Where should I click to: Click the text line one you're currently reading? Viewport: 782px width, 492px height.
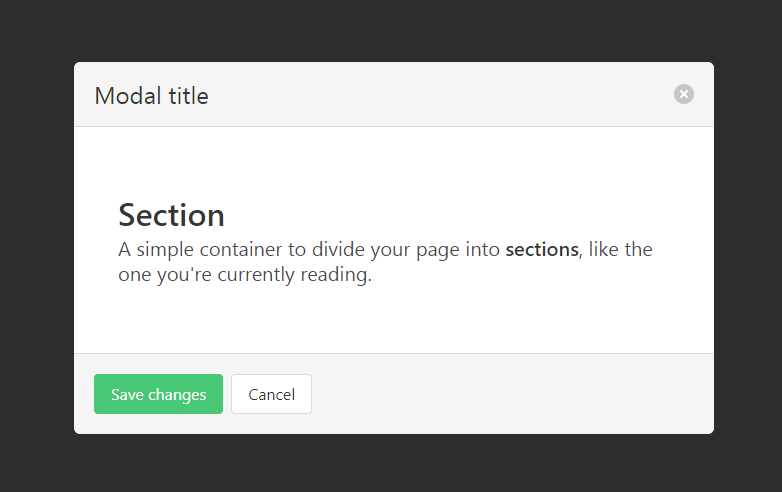245,275
